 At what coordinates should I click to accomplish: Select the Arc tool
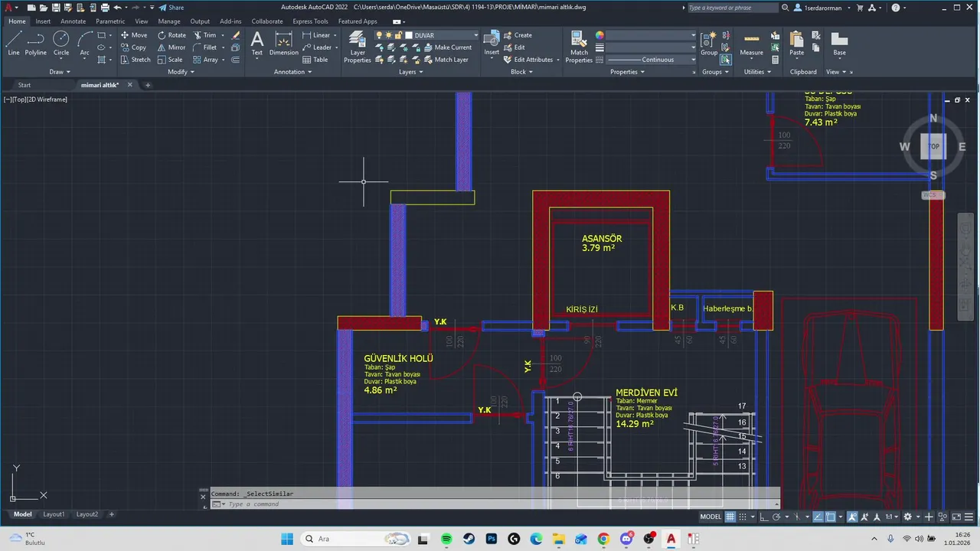point(84,43)
